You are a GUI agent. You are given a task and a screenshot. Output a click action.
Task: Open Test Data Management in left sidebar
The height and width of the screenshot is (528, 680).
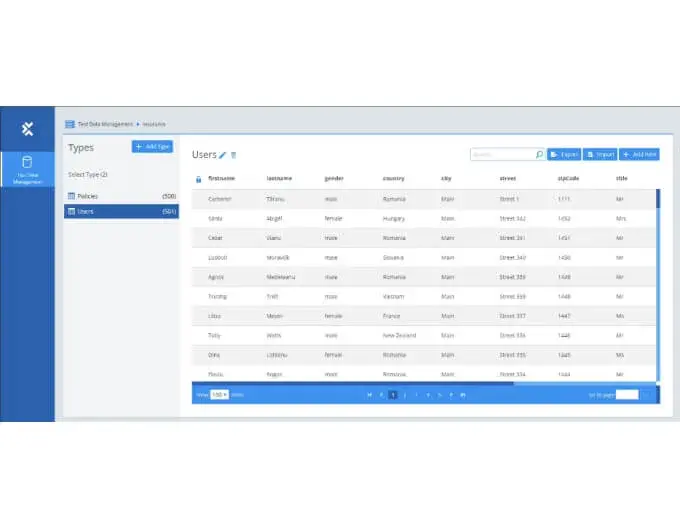[27, 170]
